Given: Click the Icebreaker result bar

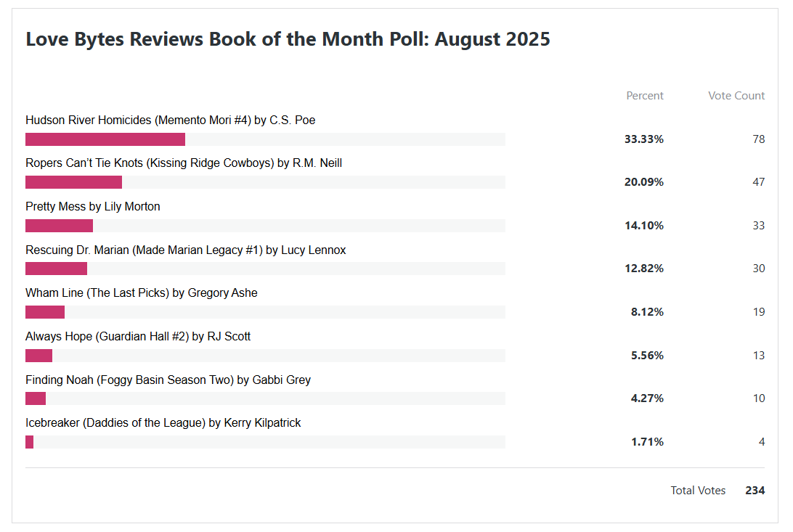Looking at the screenshot, I should coord(29,442).
